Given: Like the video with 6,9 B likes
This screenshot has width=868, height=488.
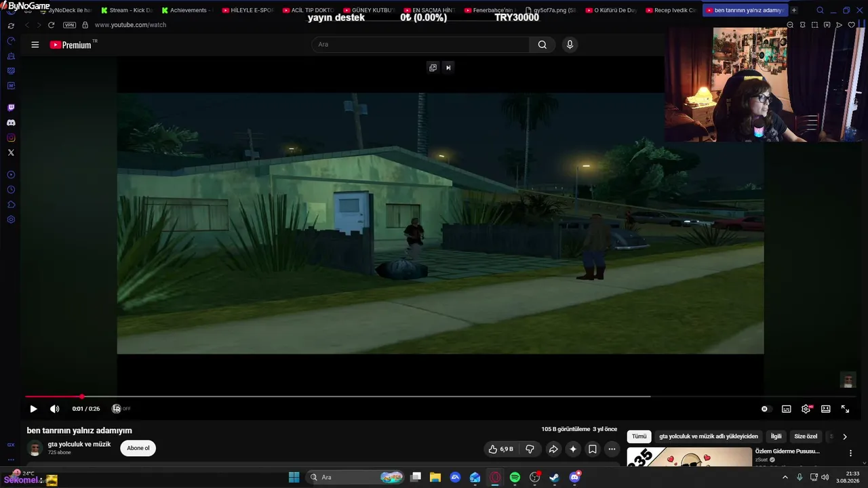Looking at the screenshot, I should coord(501,449).
